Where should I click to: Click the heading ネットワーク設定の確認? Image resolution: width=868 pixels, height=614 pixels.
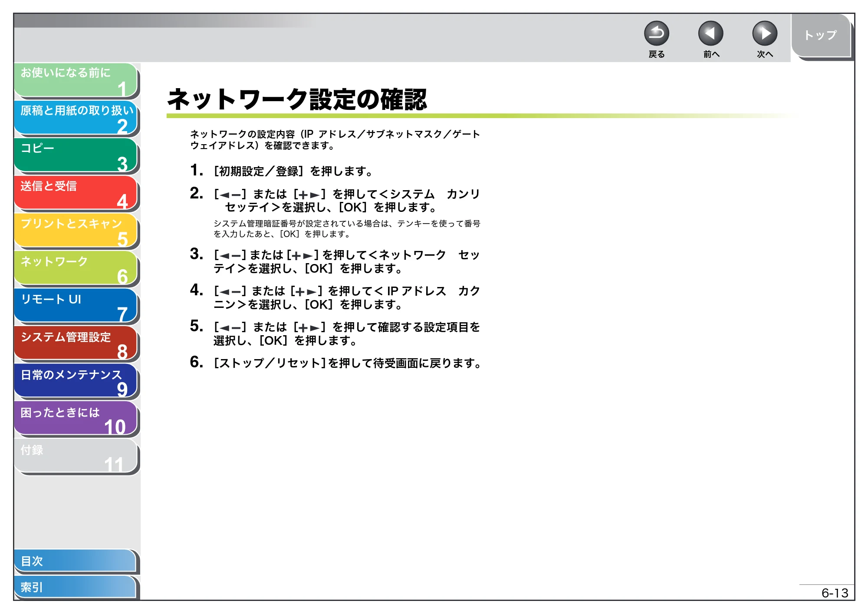tap(297, 99)
